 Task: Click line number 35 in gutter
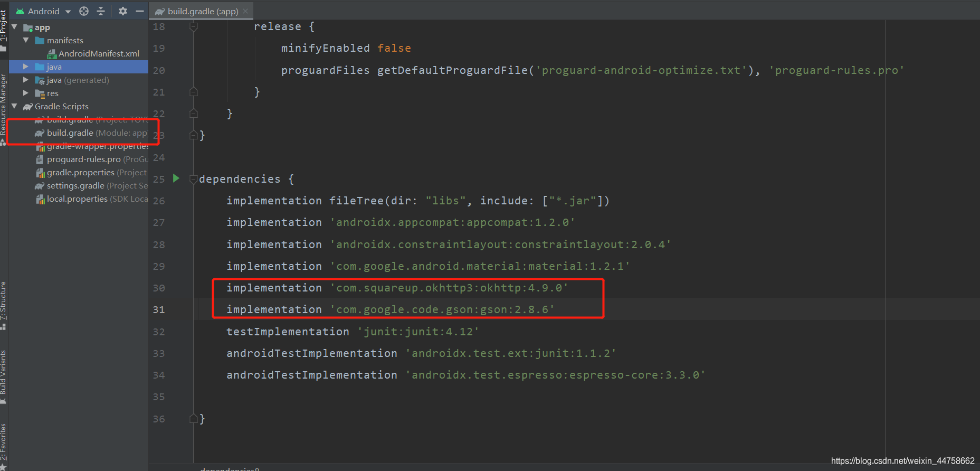pyautogui.click(x=159, y=397)
